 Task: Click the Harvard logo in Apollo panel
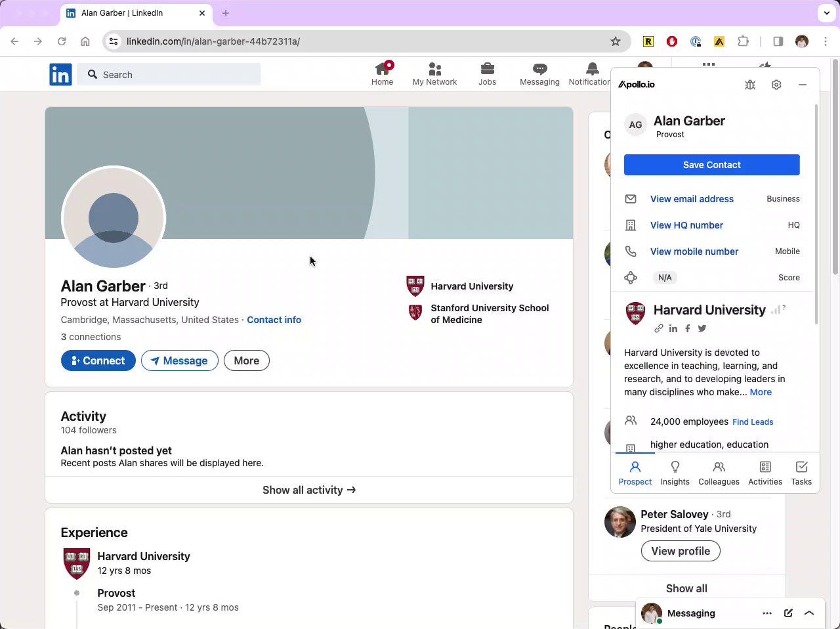tap(635, 313)
